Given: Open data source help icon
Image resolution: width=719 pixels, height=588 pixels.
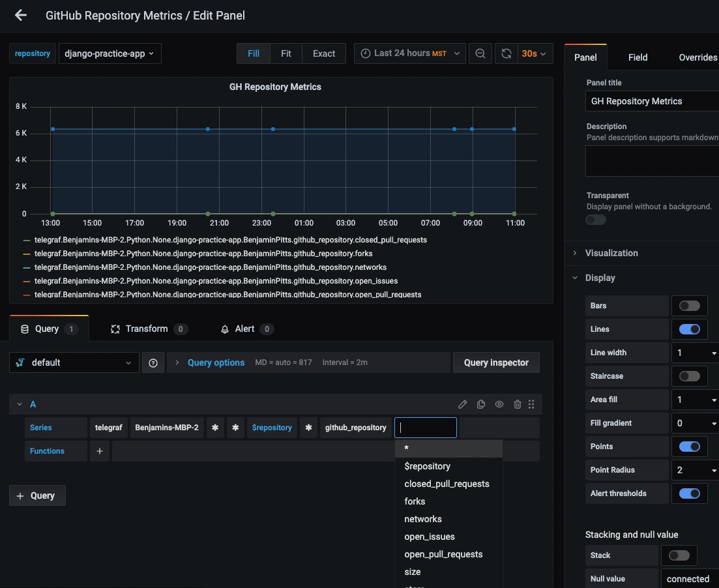Looking at the screenshot, I should pyautogui.click(x=153, y=363).
